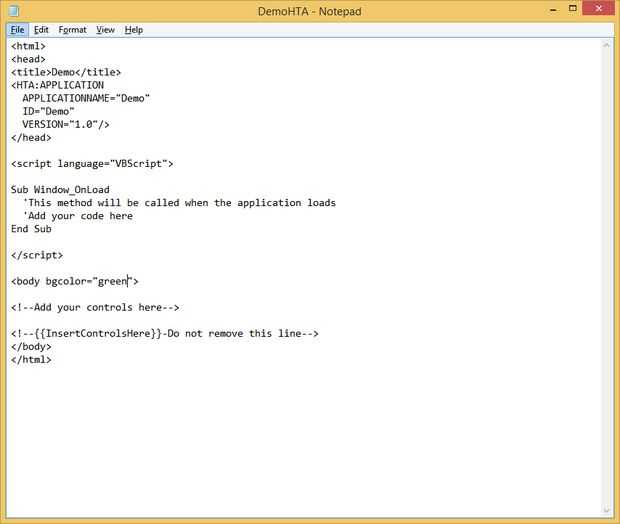Screen dimensions: 620x524
Task: Click the APPLICATIONNAME="Demo" line
Action: [x=86, y=98]
